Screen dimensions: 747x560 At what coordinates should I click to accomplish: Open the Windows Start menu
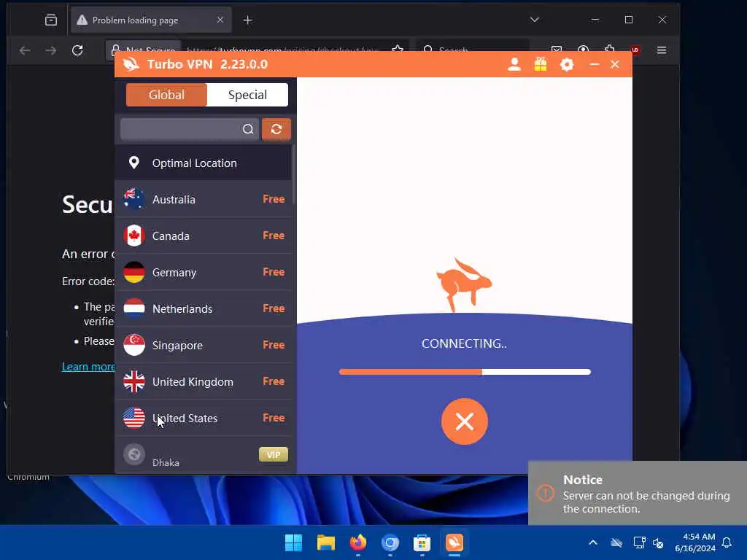[x=293, y=542]
